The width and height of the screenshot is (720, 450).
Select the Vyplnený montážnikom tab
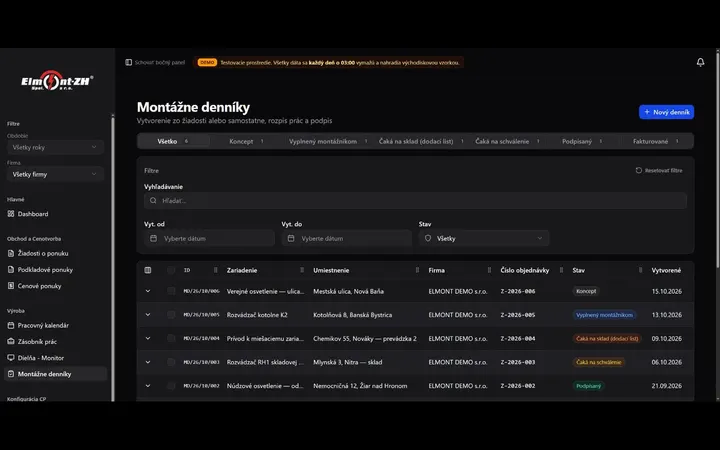(328, 141)
